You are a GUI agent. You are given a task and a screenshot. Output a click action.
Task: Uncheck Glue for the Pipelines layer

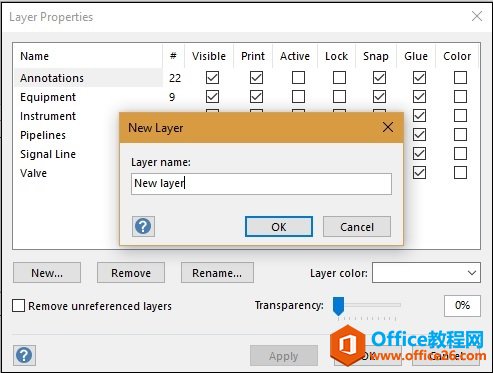click(x=419, y=135)
